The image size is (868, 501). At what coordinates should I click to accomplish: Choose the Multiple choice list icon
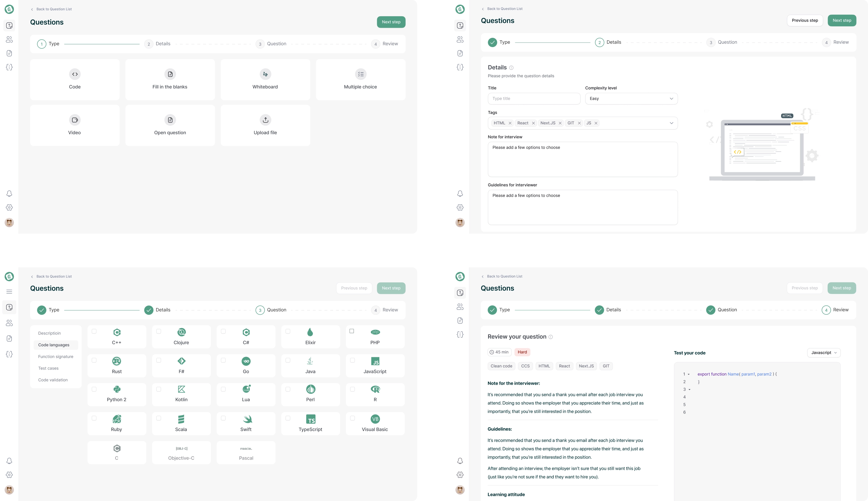click(361, 74)
